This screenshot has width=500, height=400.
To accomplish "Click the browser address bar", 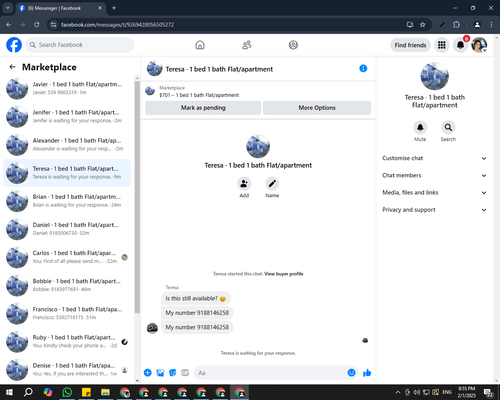I will pos(230,25).
